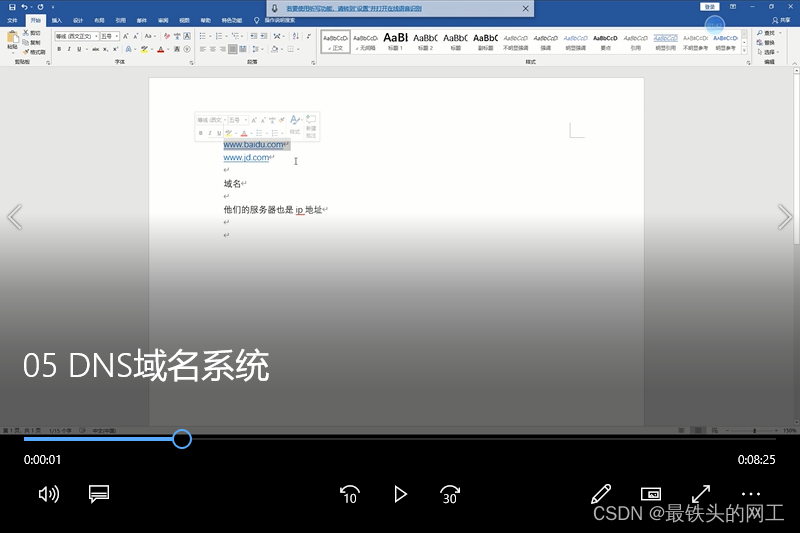Click the Share (共享) button
800x533 pixels.
click(781, 20)
